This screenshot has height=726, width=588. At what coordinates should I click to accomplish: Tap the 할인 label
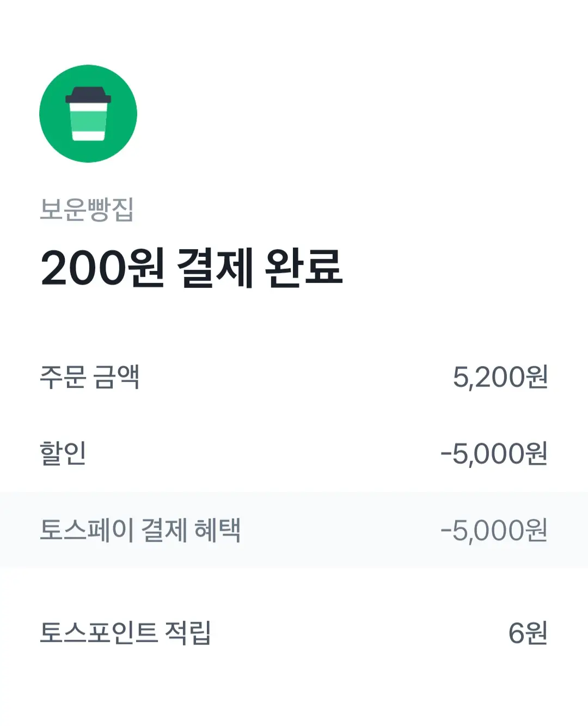tap(63, 453)
